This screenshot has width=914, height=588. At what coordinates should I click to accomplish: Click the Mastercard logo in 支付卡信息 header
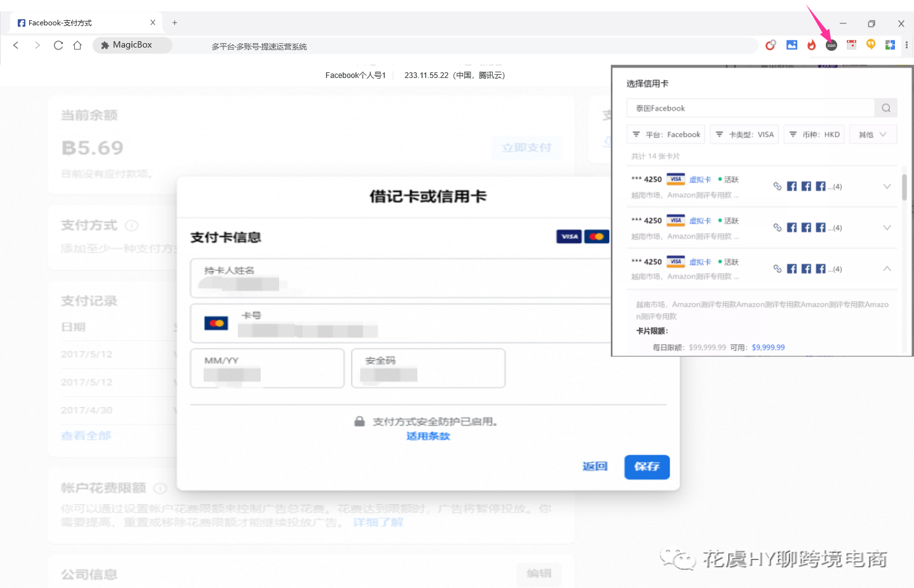(x=596, y=237)
